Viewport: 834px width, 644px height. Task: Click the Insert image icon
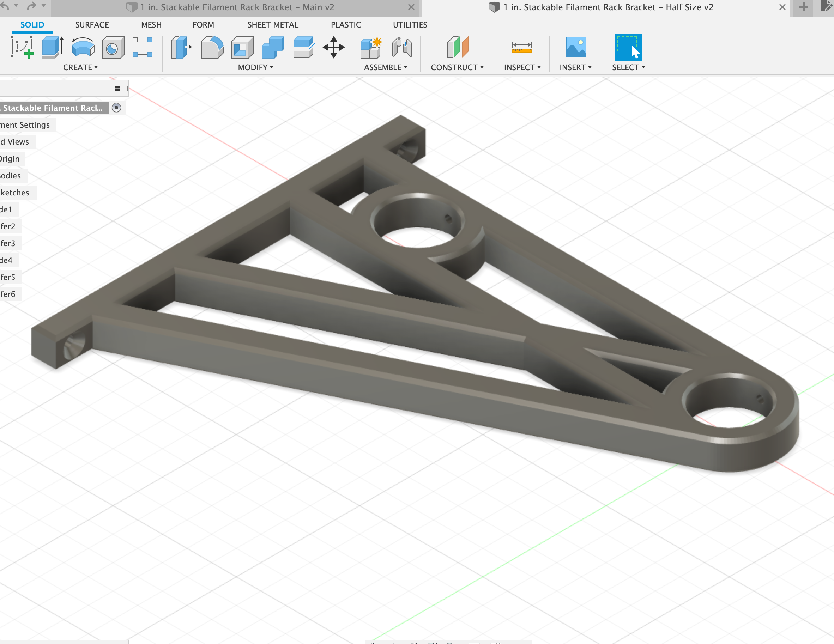pos(576,47)
